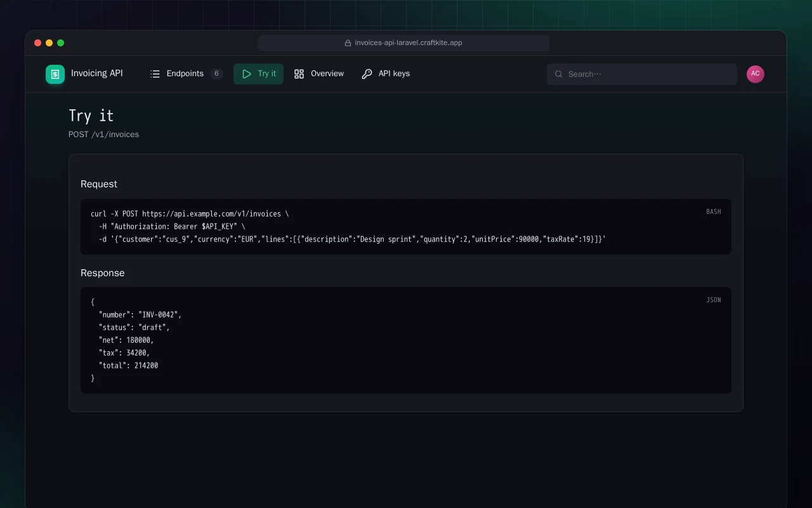Image resolution: width=812 pixels, height=508 pixels.
Task: Switch to the Try it tab
Action: pos(258,74)
